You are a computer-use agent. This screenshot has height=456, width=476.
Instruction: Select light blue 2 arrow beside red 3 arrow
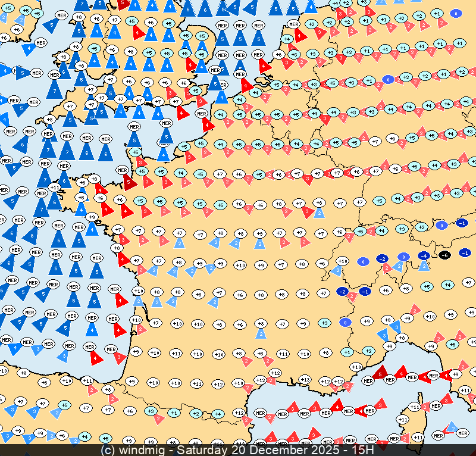pos(319,213)
